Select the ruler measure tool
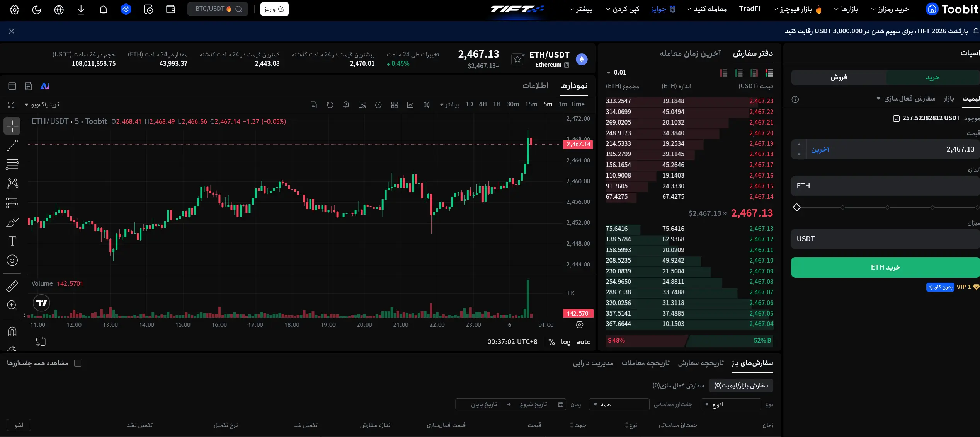Screen dimensions: 980x437 pyautogui.click(x=12, y=286)
